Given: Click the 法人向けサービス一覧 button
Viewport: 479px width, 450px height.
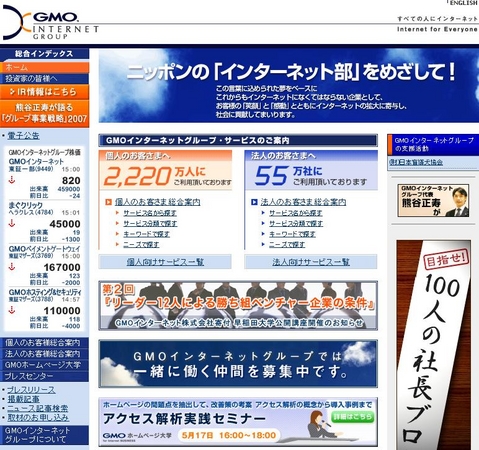Looking at the screenshot, I should 311,262.
